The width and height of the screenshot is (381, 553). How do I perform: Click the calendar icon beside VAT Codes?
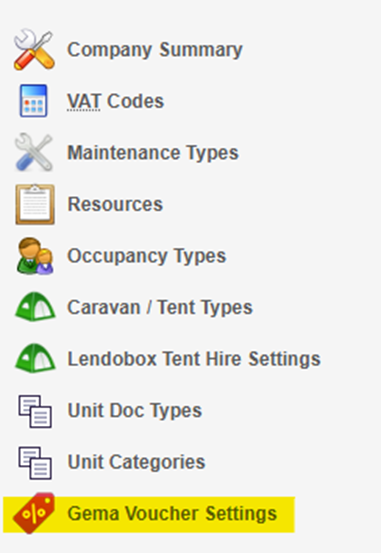click(x=34, y=101)
